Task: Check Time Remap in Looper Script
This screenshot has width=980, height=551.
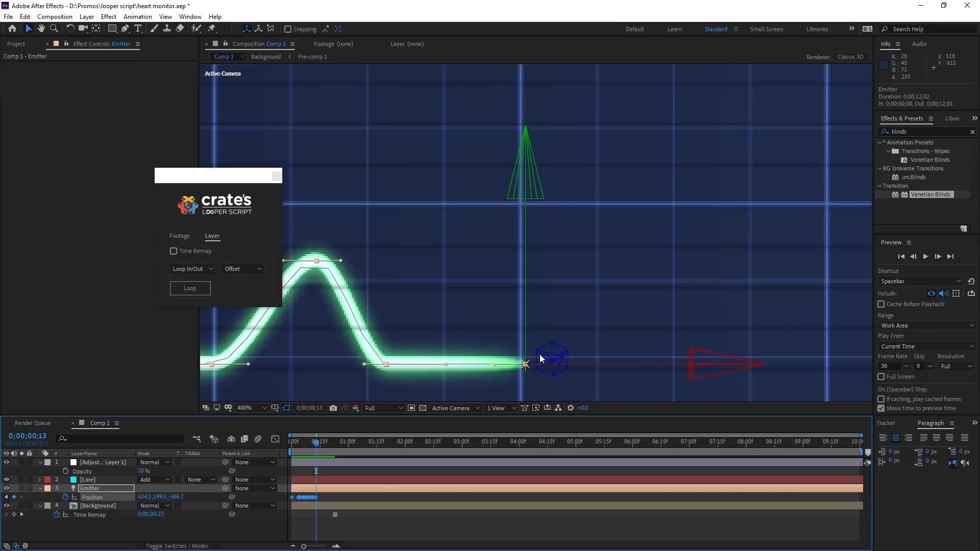Action: [x=174, y=252]
